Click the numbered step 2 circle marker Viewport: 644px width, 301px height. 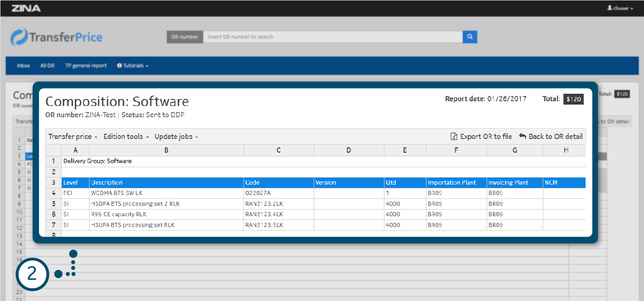pyautogui.click(x=32, y=274)
